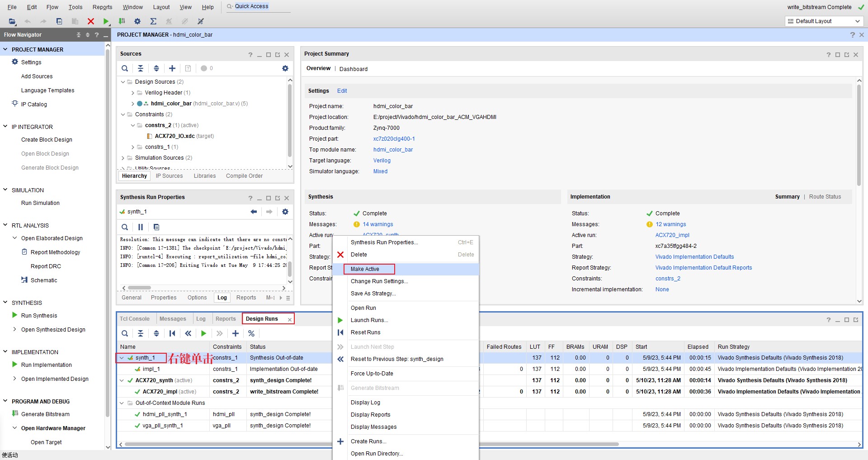Click Add Sources plus icon in Sources panel
This screenshot has width=868, height=460.
pyautogui.click(x=172, y=68)
